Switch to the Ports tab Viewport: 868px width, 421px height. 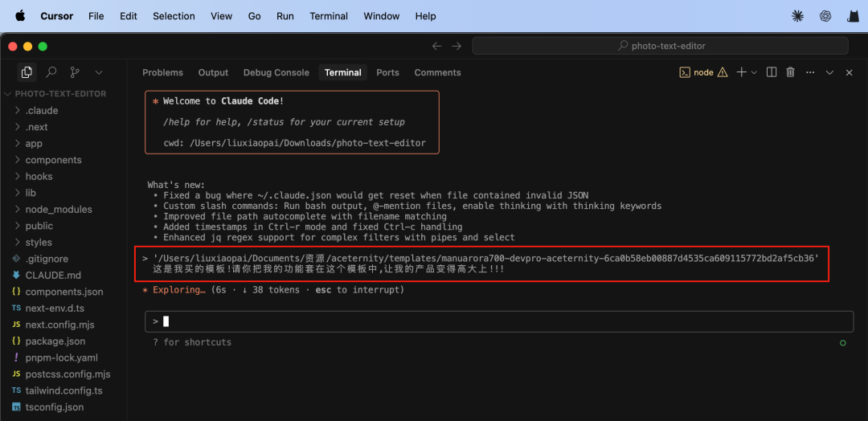click(387, 72)
